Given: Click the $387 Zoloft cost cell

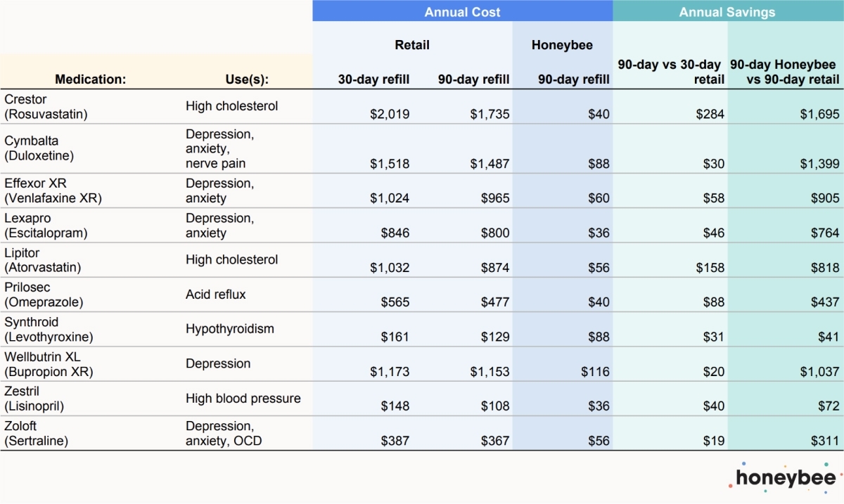Looking at the screenshot, I should tap(394, 441).
